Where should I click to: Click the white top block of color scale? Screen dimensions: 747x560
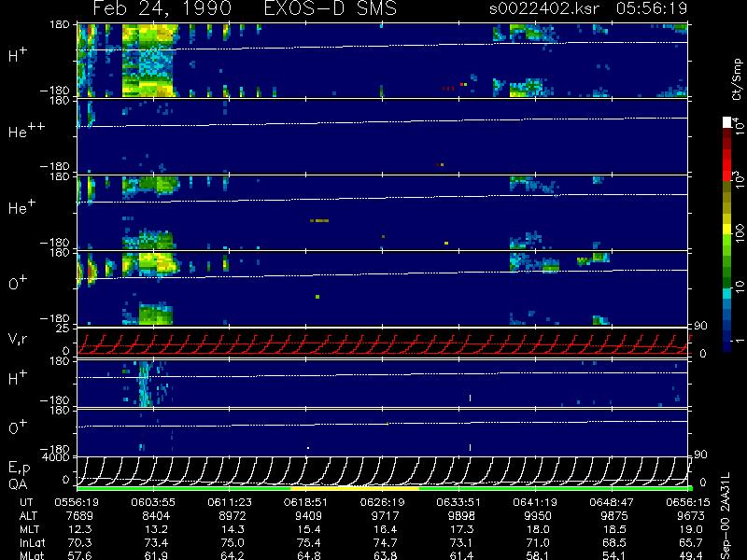pos(727,122)
